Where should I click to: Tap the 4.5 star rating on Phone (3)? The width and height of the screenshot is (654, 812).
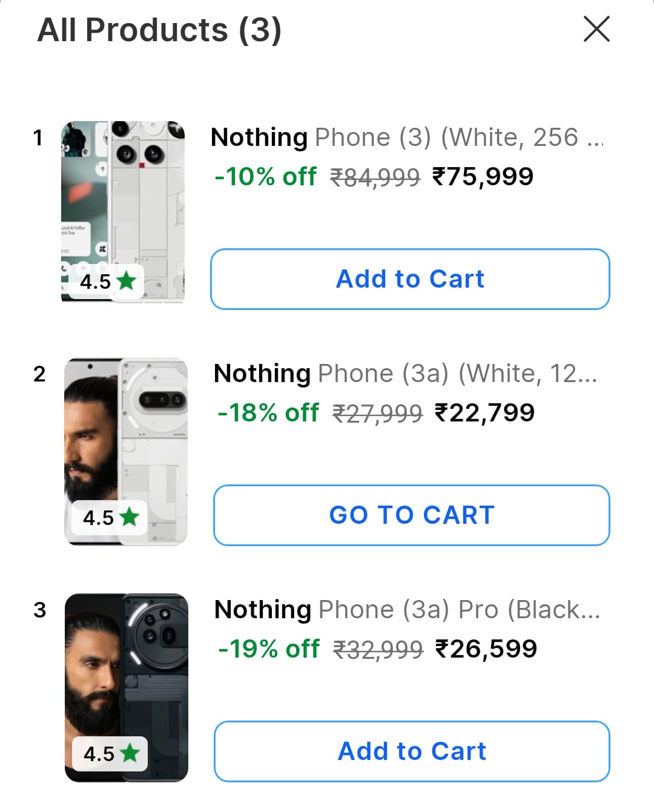[107, 282]
